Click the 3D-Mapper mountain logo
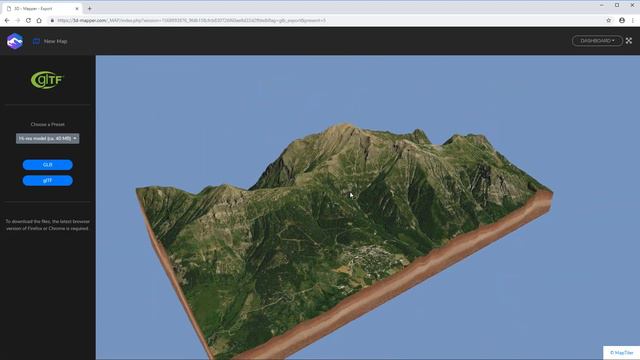 tap(15, 41)
